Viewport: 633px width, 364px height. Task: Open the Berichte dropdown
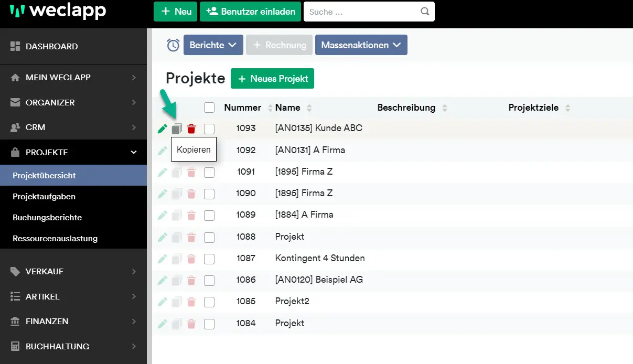tap(213, 45)
